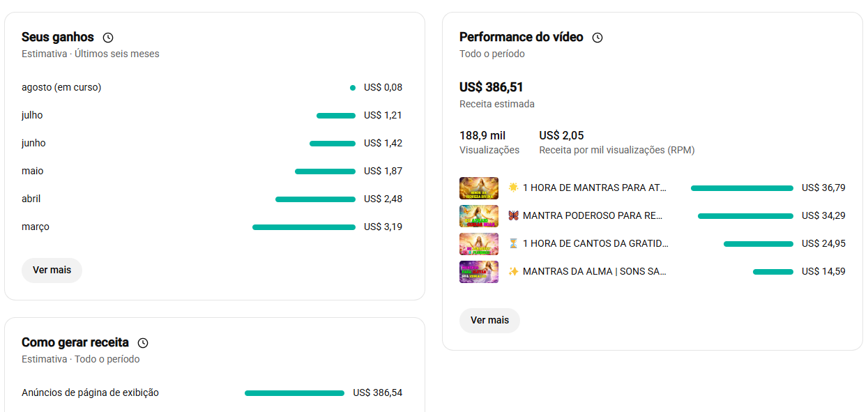
Task: Click Ver mais under Performance do vídeo
Action: (x=489, y=321)
